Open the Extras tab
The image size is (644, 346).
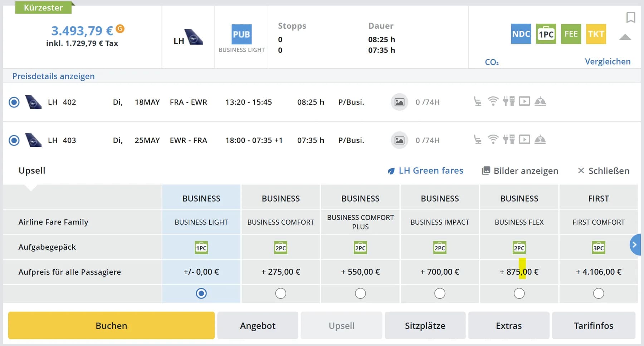(x=509, y=326)
